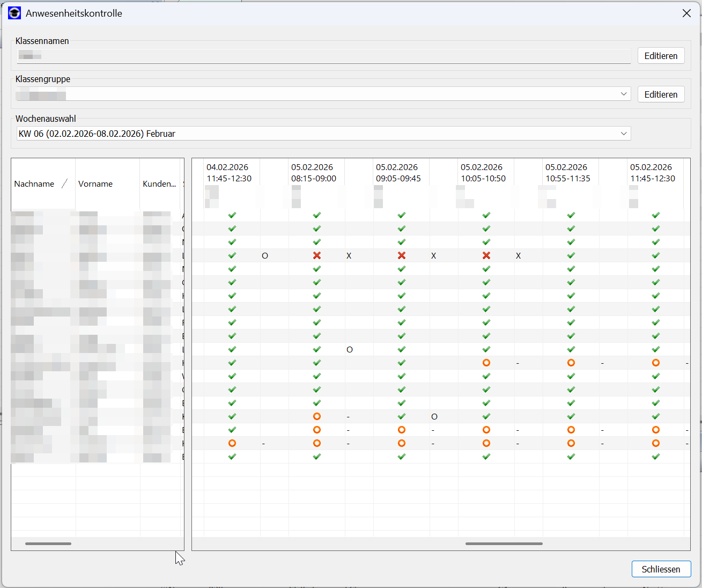Viewport: 702px width, 588px height.
Task: Click topmost orange circle in 10:55-11:35 column
Action: [571, 363]
